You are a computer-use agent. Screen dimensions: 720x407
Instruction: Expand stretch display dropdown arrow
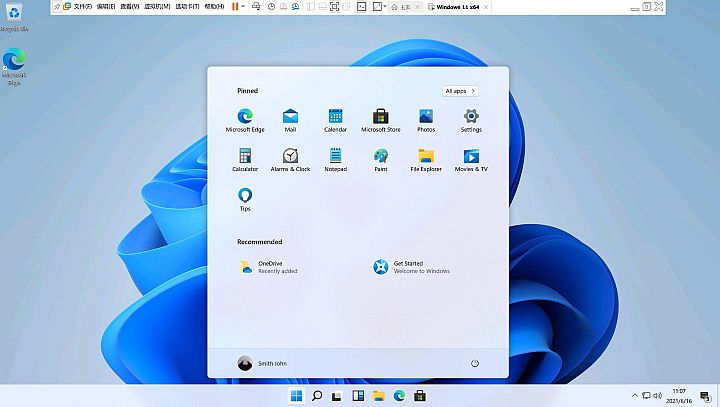pyautogui.click(x=385, y=7)
